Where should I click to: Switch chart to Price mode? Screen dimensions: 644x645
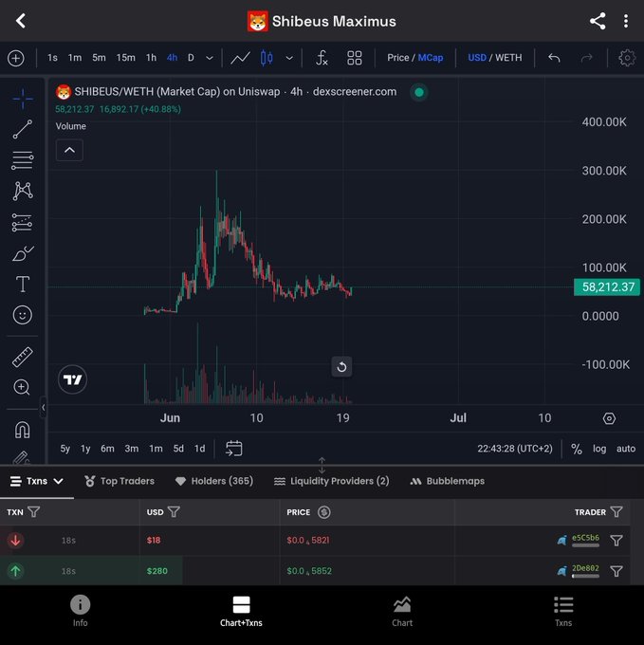[397, 58]
